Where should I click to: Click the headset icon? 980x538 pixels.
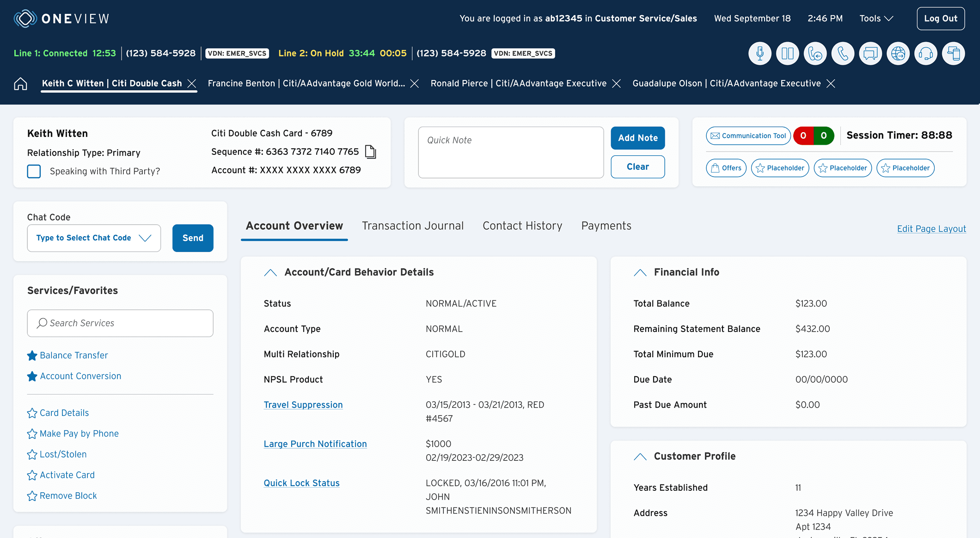click(926, 54)
